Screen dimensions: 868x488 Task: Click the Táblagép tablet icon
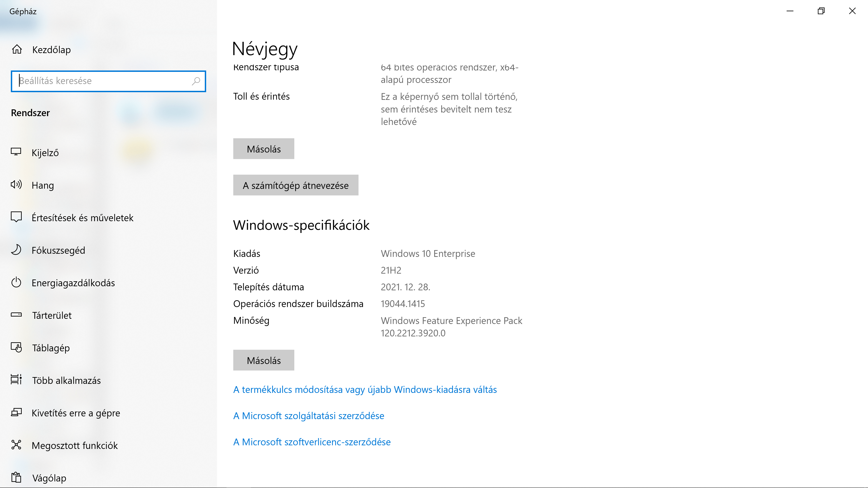point(16,347)
